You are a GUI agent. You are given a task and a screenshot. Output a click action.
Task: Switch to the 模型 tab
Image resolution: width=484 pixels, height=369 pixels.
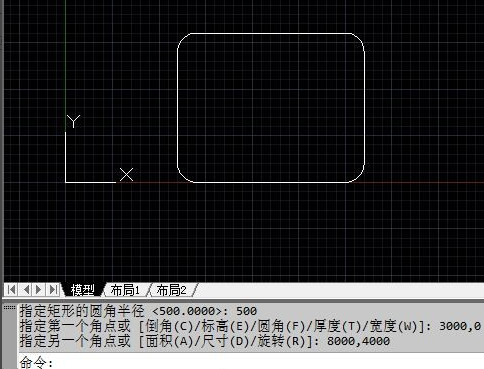pyautogui.click(x=82, y=290)
